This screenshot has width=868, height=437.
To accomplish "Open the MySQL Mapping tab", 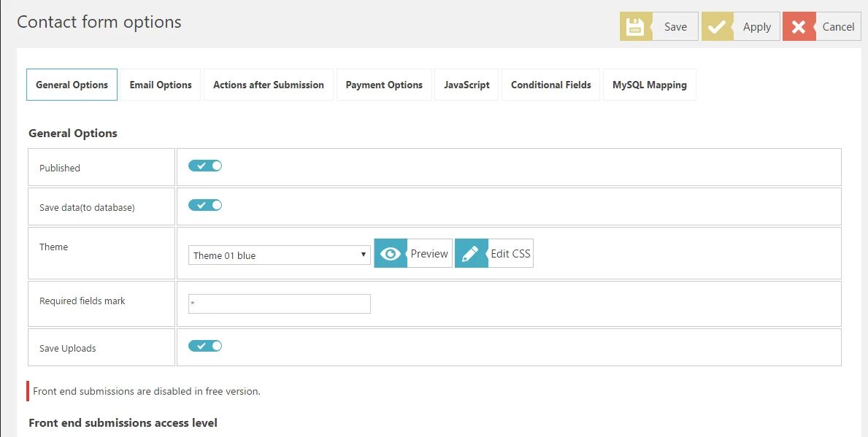I will (649, 85).
